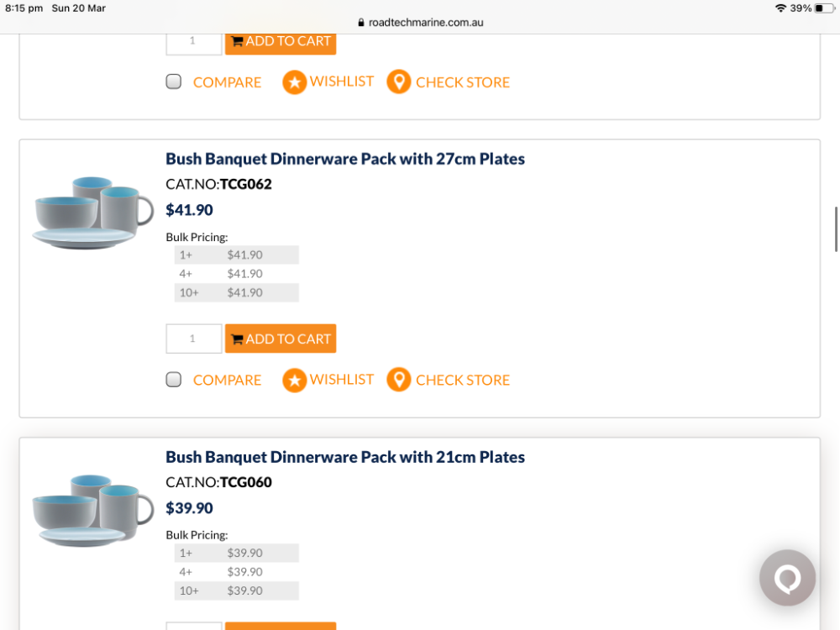840x630 pixels.
Task: Tick the topmost Compare checkbox
Action: click(174, 81)
